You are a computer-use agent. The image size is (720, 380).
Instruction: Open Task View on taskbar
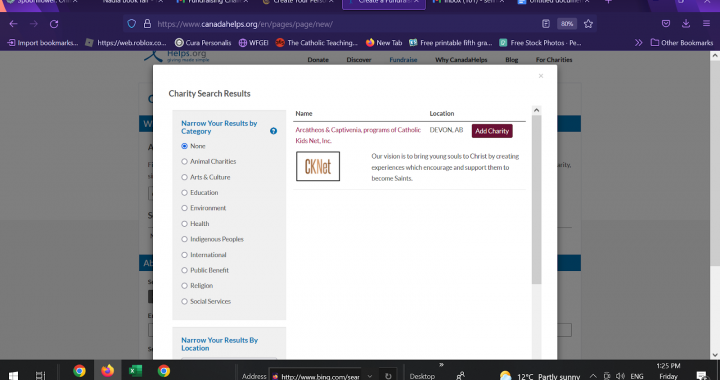coord(40,375)
